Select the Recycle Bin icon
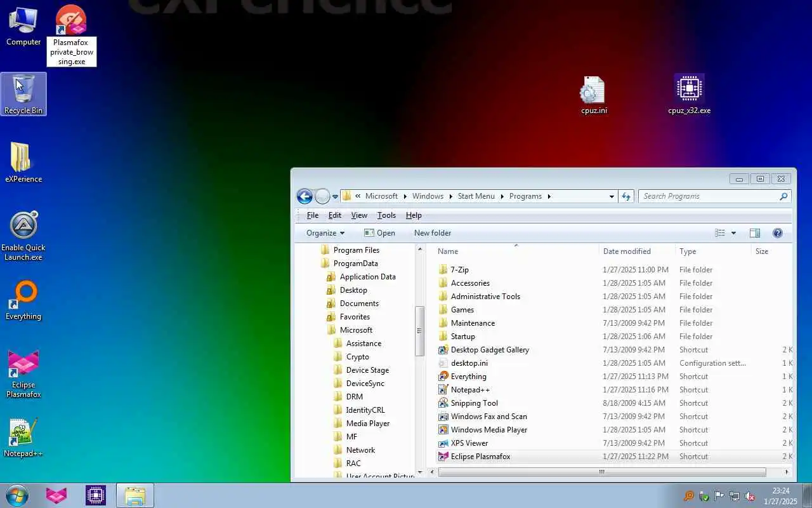Viewport: 812px width, 508px height. 23,94
